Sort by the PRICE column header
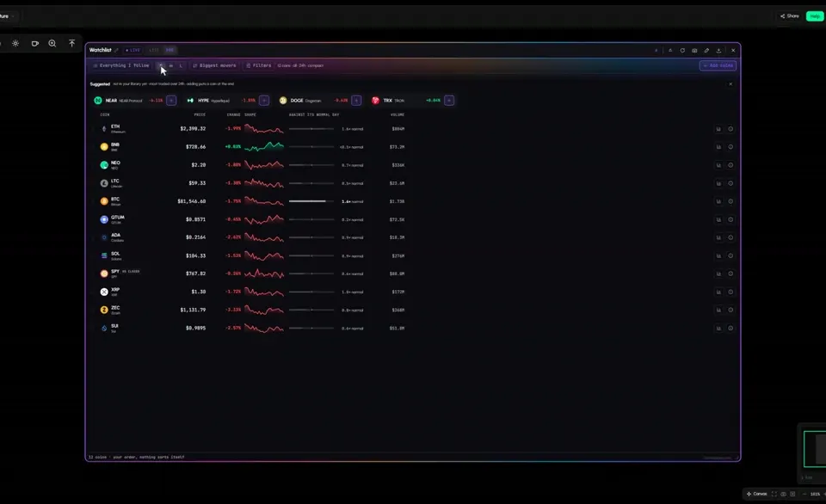The image size is (826, 504). (200, 114)
